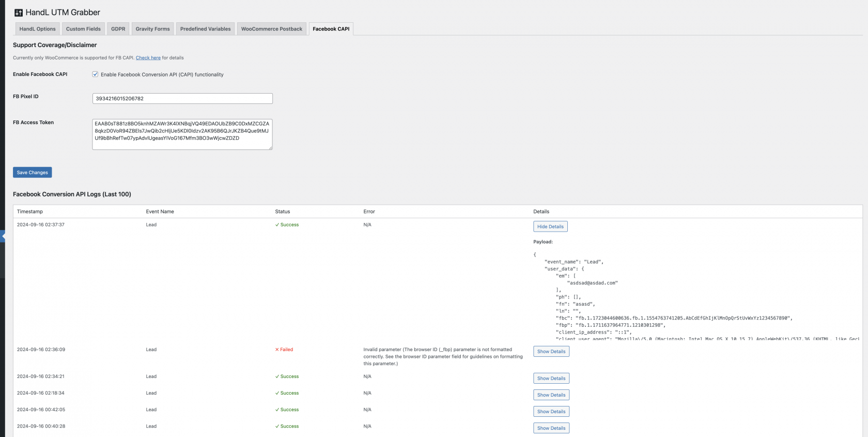Click the resize handle of the Access Token textarea

(x=270, y=148)
